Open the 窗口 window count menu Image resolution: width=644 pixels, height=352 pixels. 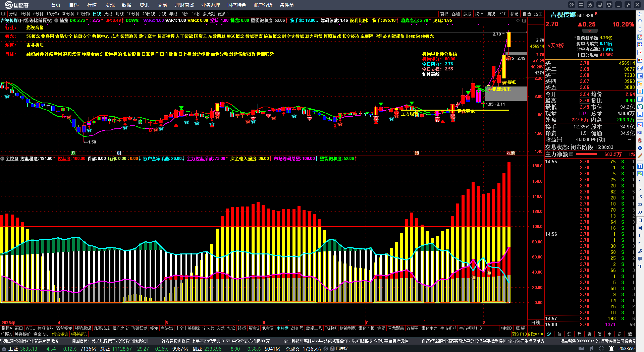[x=19, y=328]
